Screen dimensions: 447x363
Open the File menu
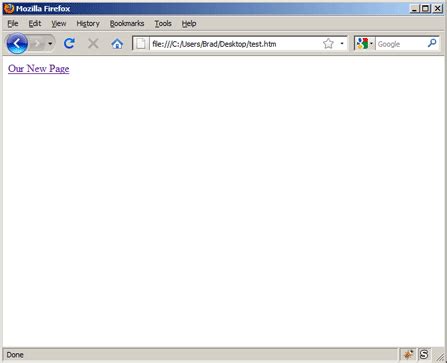coord(13,24)
